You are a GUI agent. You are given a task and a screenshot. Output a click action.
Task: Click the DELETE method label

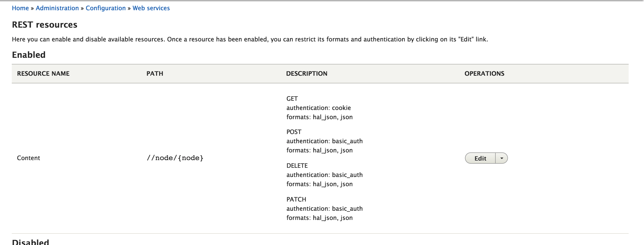(297, 166)
